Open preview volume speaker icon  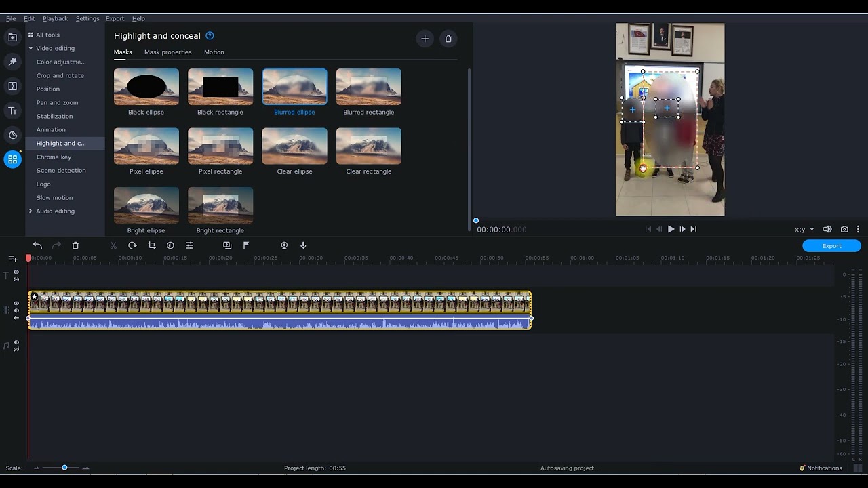(827, 229)
